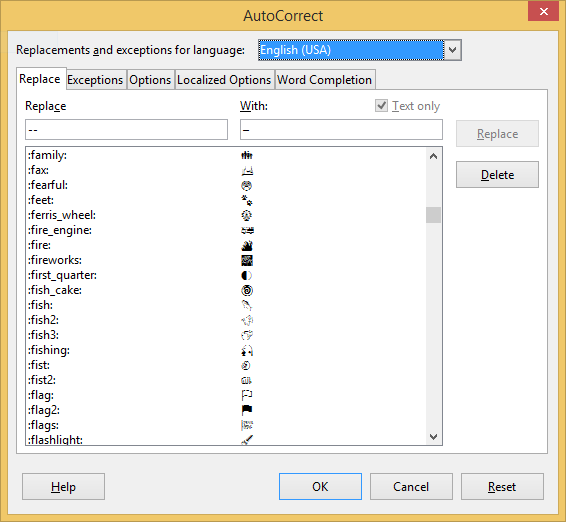Image resolution: width=566 pixels, height=522 pixels.
Task: Open the Word Completion tab
Action: 325,80
